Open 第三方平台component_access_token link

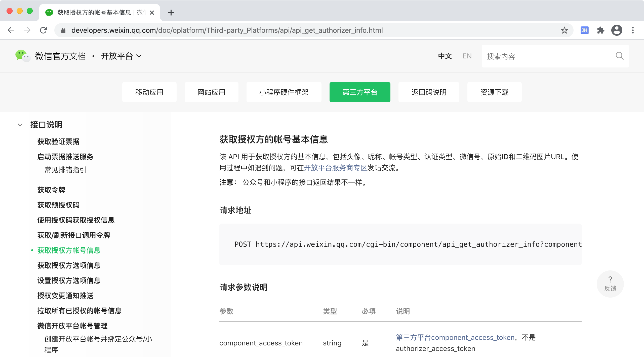pos(455,337)
